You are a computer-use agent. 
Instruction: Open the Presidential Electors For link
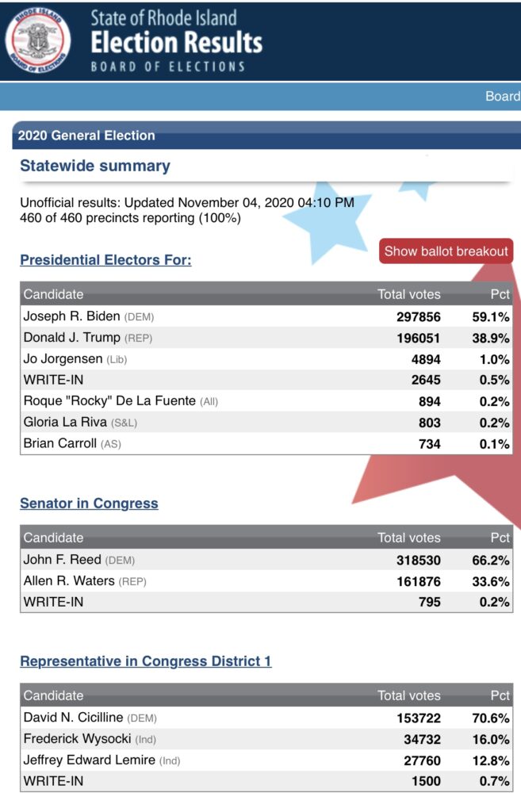(x=105, y=259)
